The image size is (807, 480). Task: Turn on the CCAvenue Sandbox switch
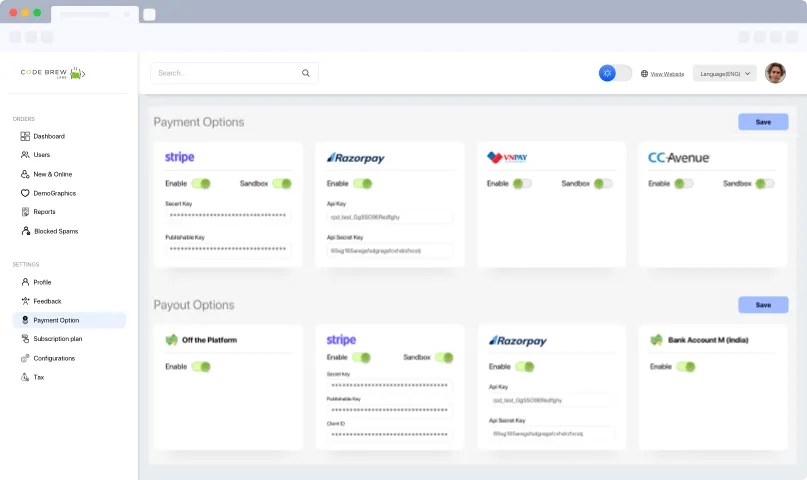coord(765,184)
